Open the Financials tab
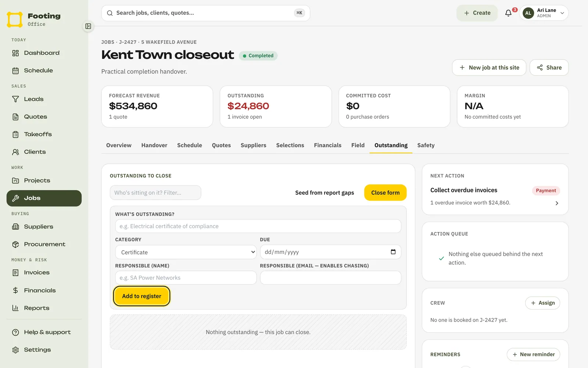This screenshot has width=588, height=368. (328, 145)
